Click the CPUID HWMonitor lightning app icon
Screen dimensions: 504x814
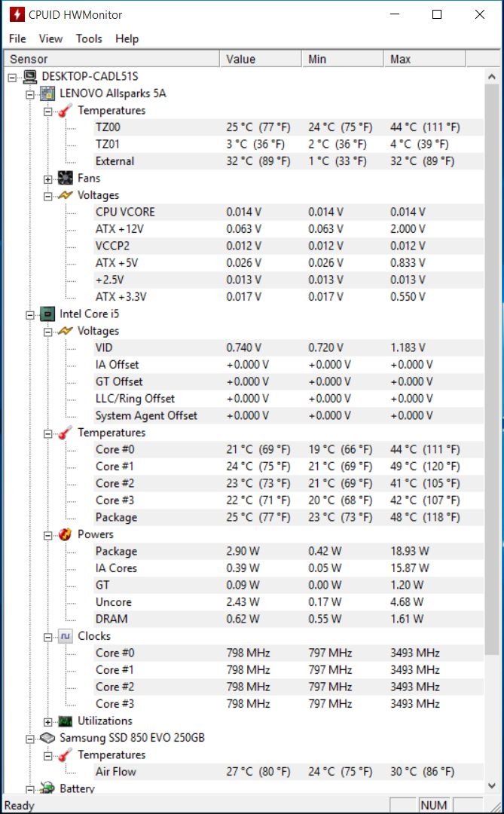coord(17,14)
